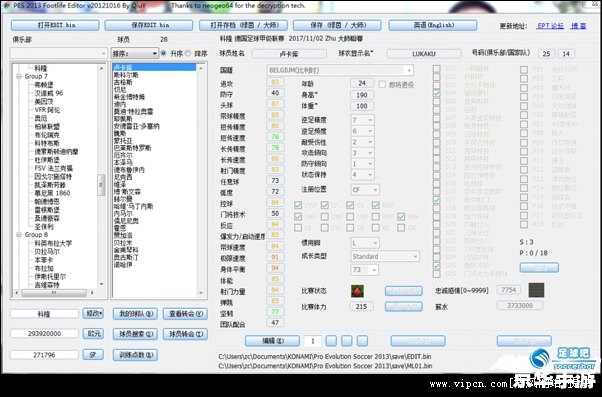
Task: Click the modify button beside 科隆 field
Action: tap(93, 314)
